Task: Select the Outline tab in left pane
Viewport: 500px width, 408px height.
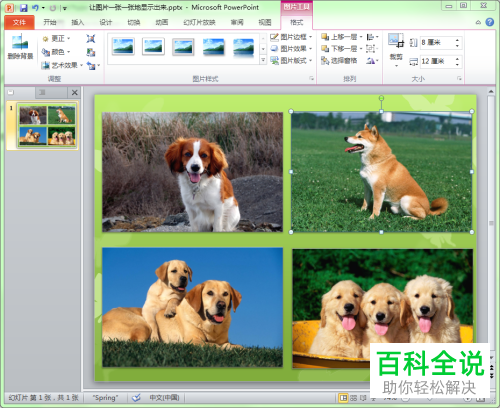Action: click(x=42, y=92)
